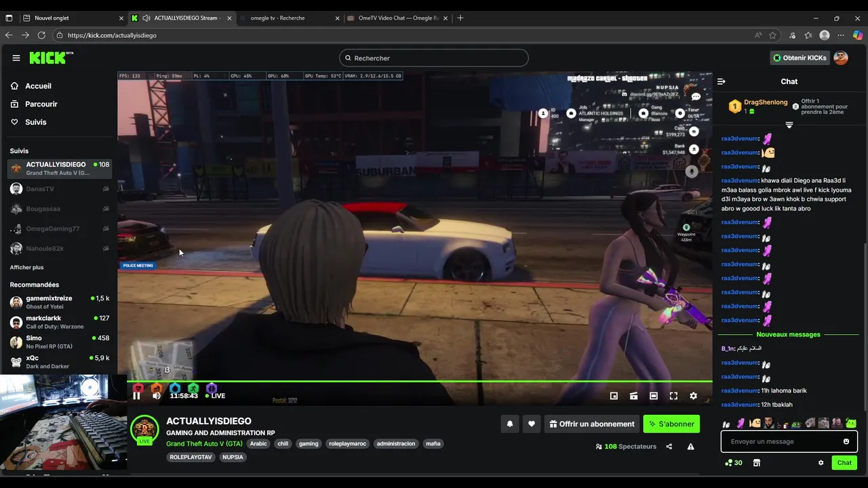Share the stream
The width and height of the screenshot is (868, 488).
point(669,447)
